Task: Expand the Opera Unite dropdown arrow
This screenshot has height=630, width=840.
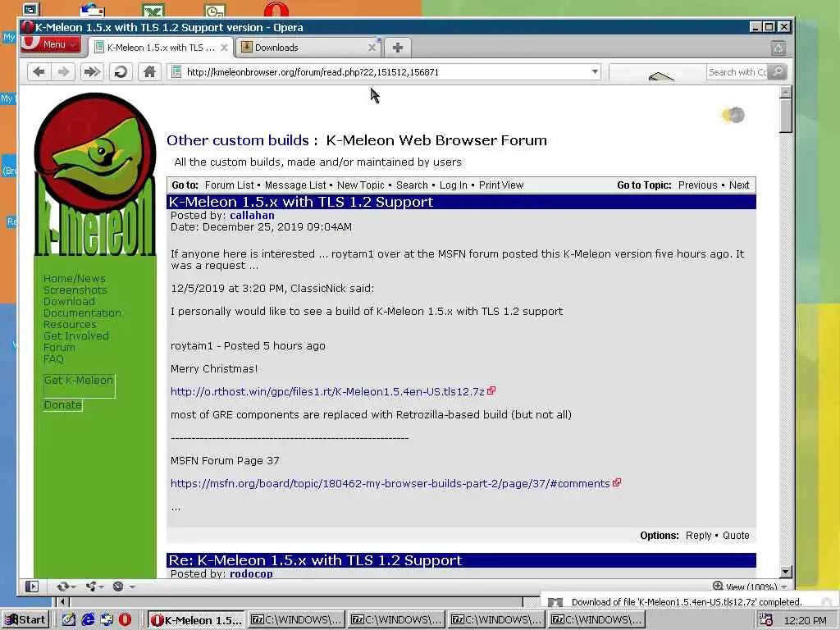Action: coord(101,587)
